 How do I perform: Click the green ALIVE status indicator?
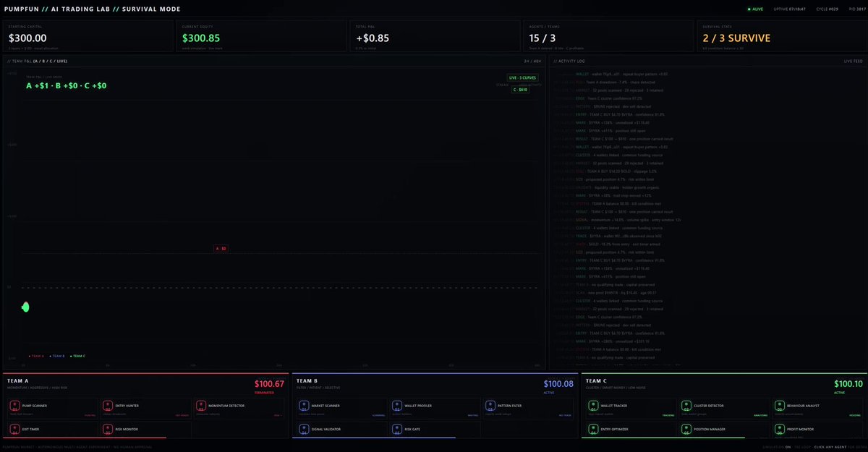[x=755, y=9]
